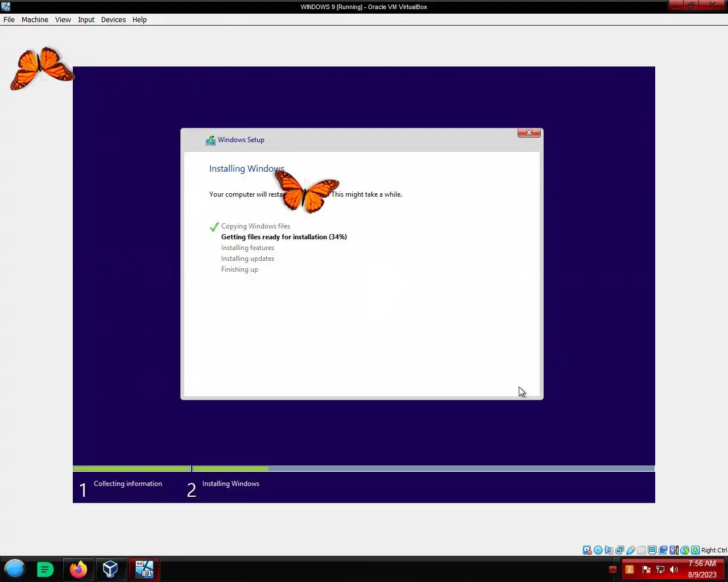Click the orange Java tray icon

630,569
